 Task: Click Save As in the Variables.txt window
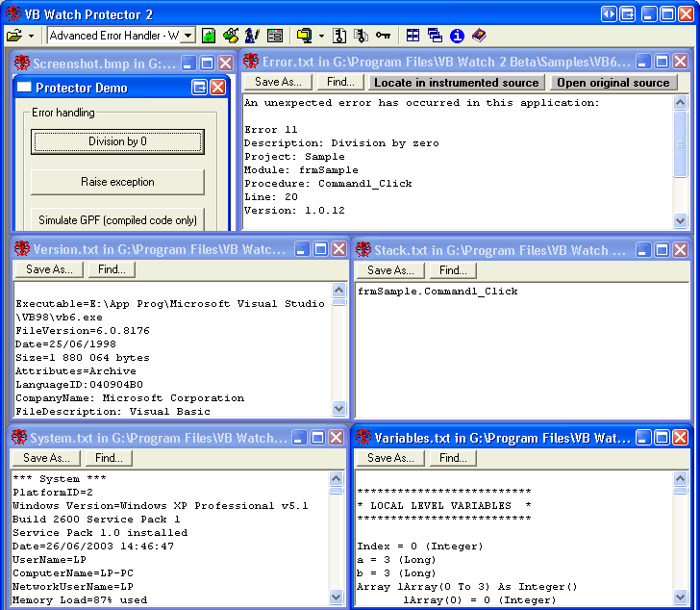click(x=390, y=458)
